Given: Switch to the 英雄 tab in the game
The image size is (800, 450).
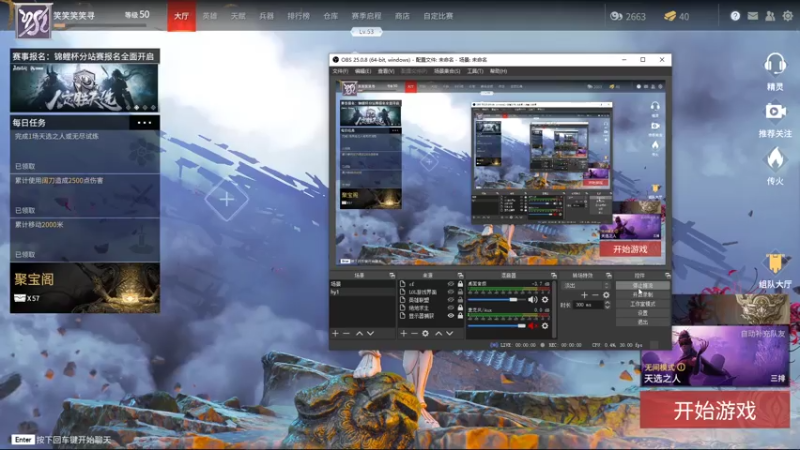Looking at the screenshot, I should pyautogui.click(x=210, y=16).
